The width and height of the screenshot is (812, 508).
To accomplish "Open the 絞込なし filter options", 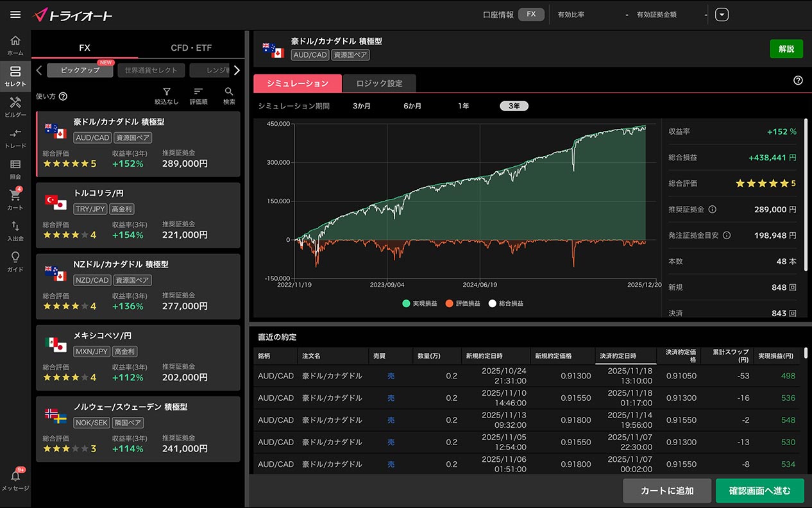I will click(167, 96).
